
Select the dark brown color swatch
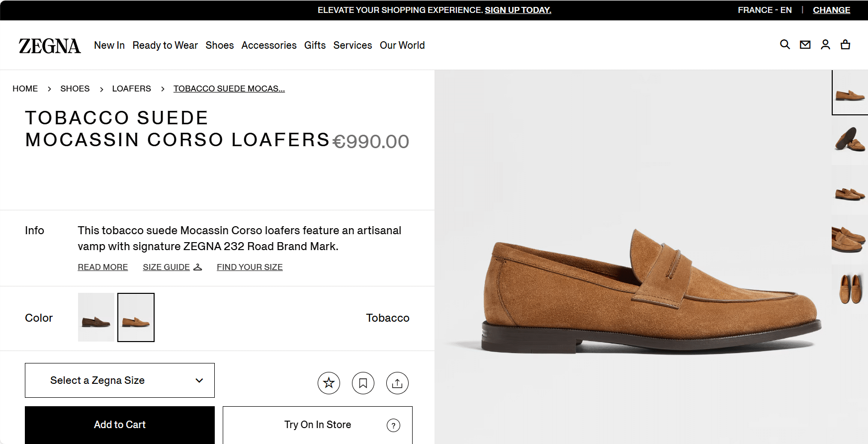click(96, 317)
